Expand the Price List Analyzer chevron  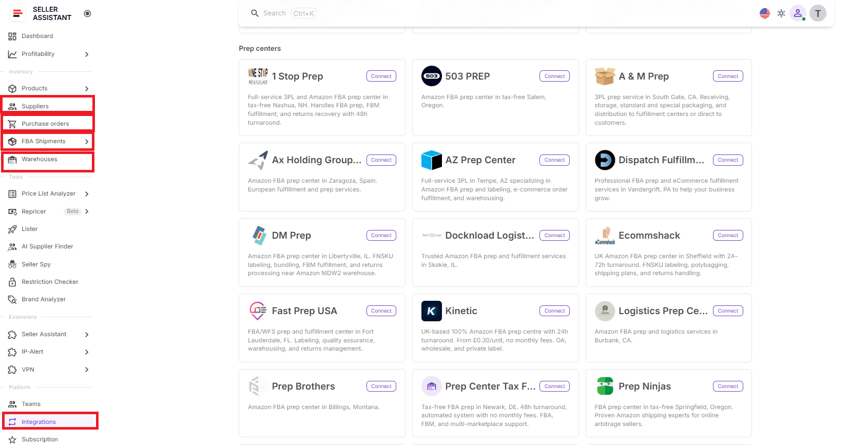[x=87, y=194]
